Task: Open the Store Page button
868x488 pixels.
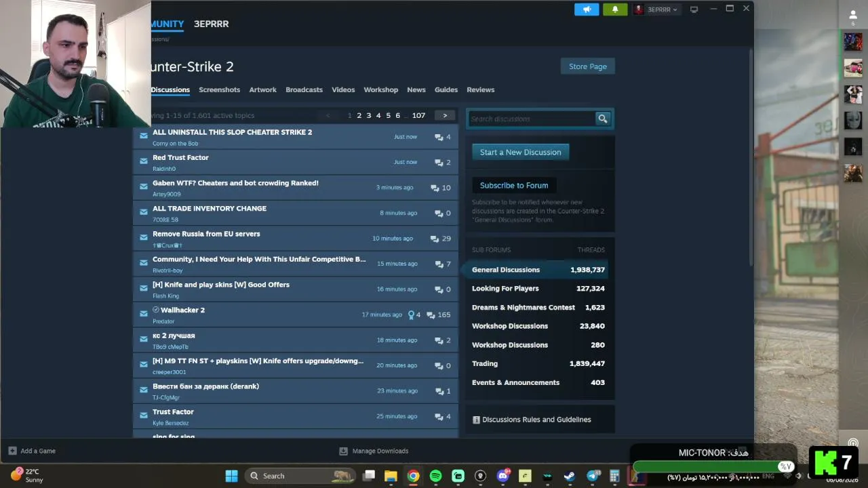Action: coord(588,66)
